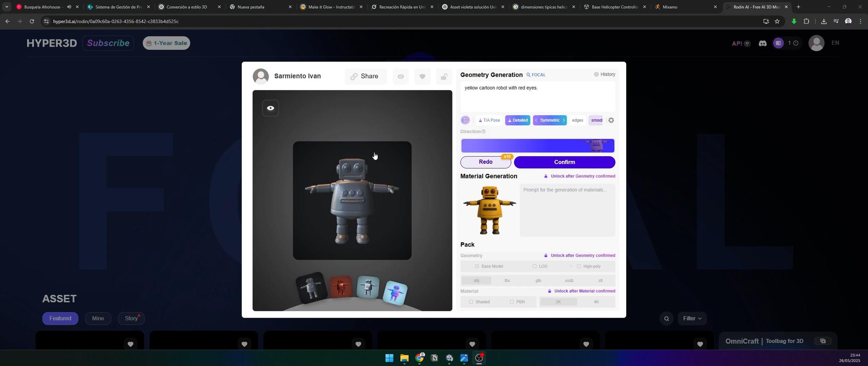Select the dark gray robot thumbnail variant
Viewport: 868px width, 366px height.
click(311, 288)
